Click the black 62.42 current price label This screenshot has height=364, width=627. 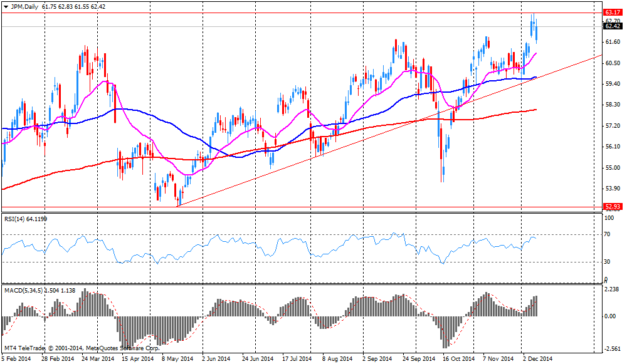click(612, 26)
